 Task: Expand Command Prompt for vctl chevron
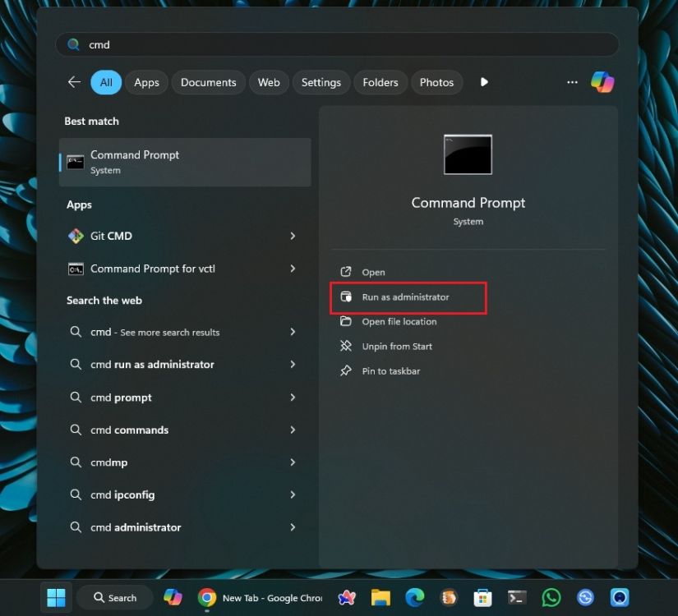(293, 269)
